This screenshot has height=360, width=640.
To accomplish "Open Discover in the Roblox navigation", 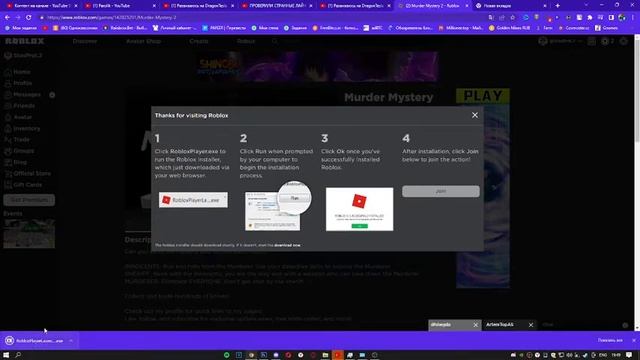I will 85,41.
